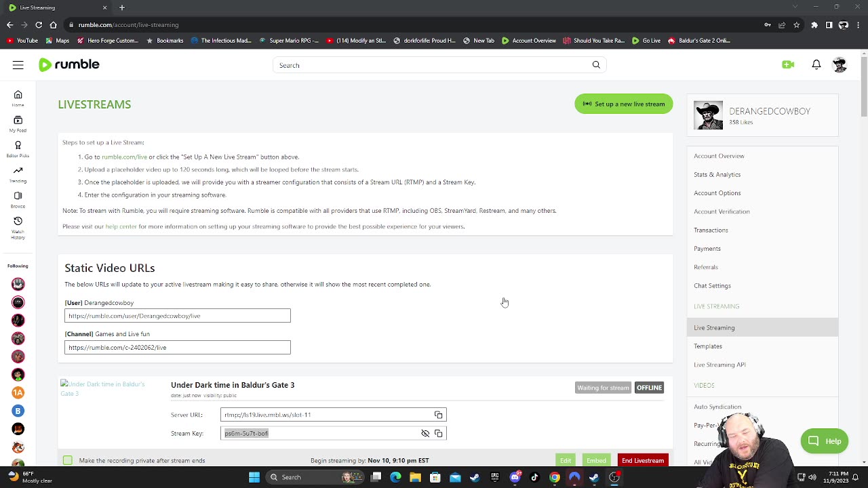Click the User static URL field
The height and width of the screenshot is (488, 868).
[178, 316]
